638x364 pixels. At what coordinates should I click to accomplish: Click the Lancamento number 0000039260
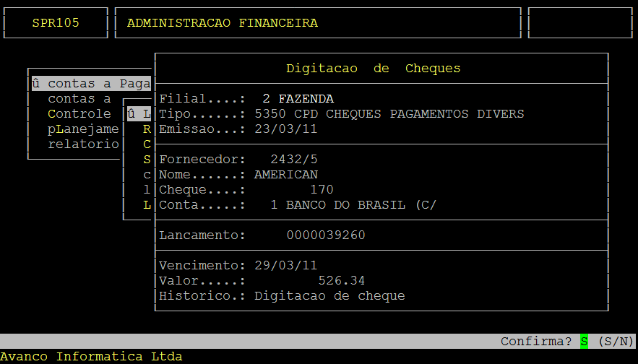click(x=326, y=235)
